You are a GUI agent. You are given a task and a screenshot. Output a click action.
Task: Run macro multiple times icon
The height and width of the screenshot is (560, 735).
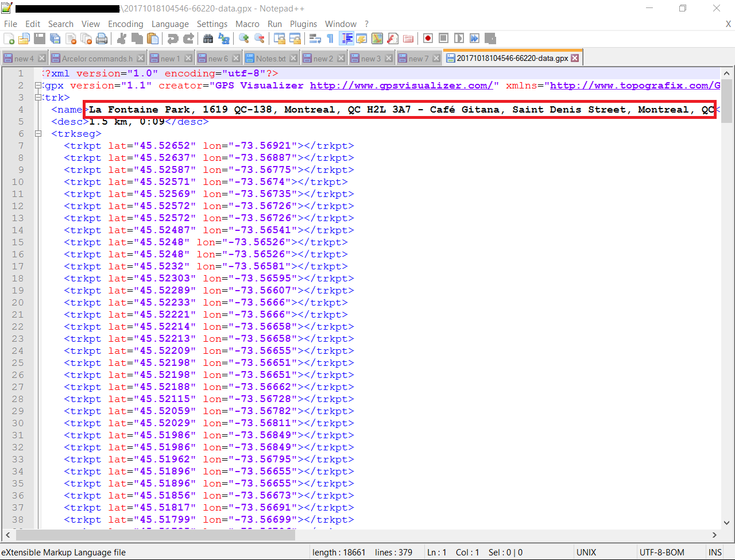tap(474, 38)
